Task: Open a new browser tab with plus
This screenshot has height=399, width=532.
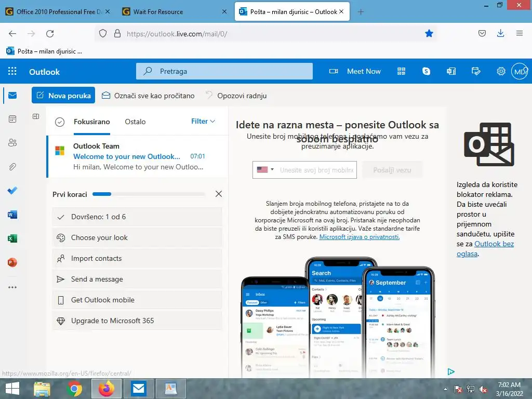Action: [361, 12]
